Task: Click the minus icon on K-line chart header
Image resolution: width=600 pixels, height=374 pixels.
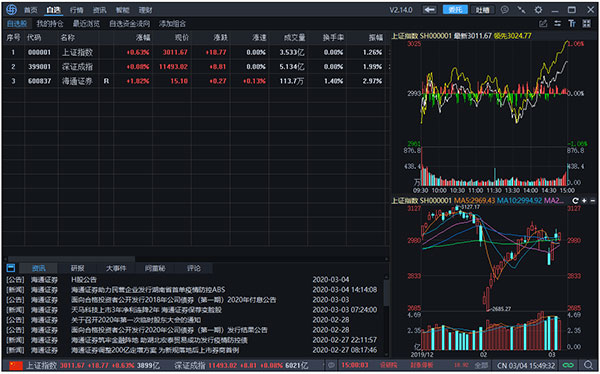Action: coord(593,201)
